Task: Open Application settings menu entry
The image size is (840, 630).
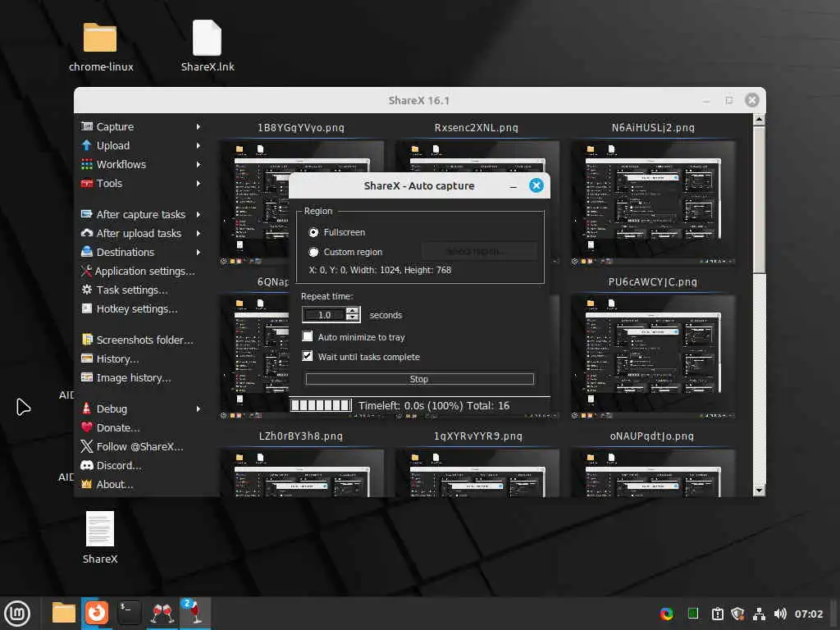Action: (144, 271)
